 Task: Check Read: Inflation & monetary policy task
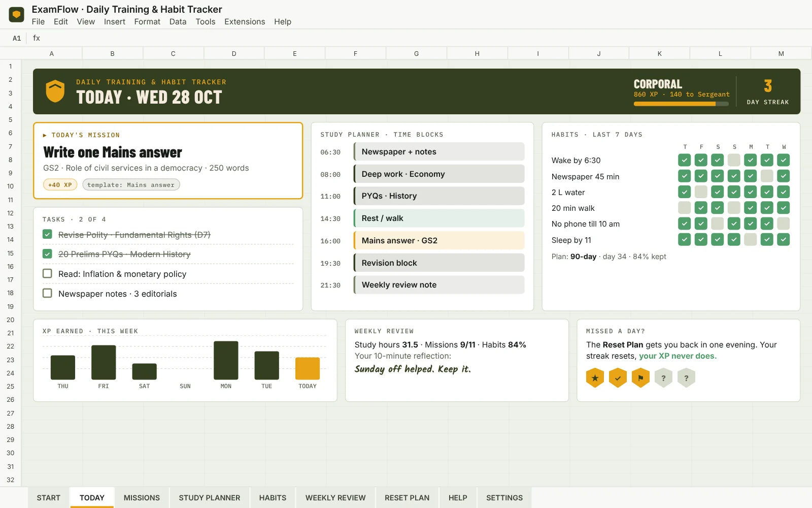pos(47,273)
